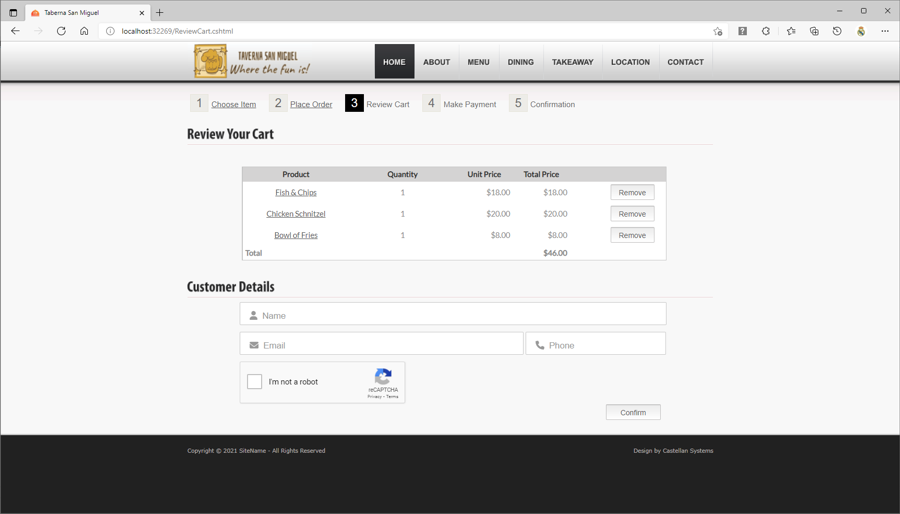Focus the Email input field
The image size is (900, 514).
pos(381,344)
